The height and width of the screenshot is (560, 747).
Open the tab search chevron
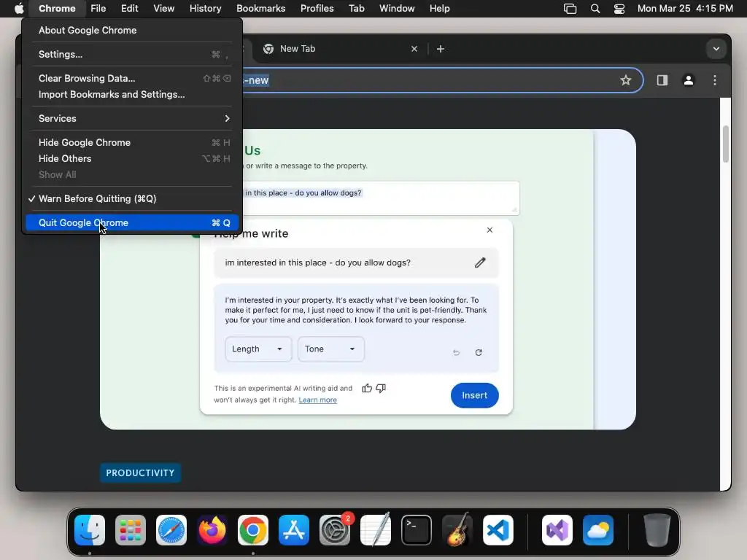pyautogui.click(x=716, y=49)
